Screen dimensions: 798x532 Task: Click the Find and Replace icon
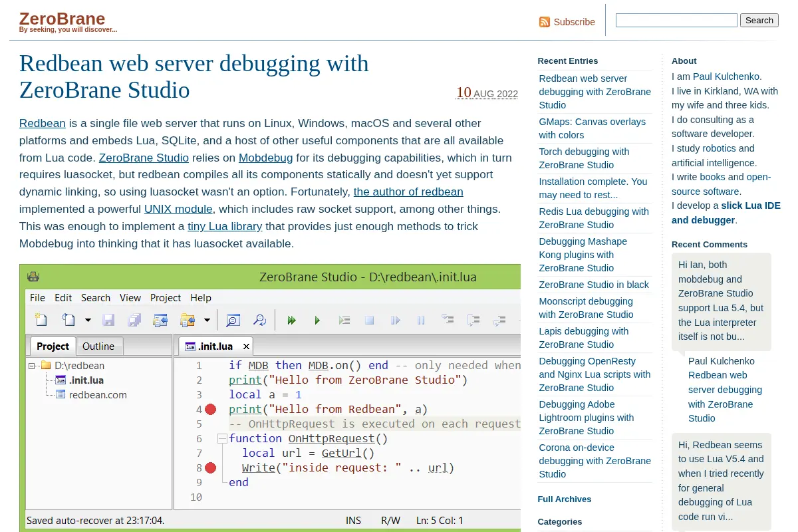point(259,320)
